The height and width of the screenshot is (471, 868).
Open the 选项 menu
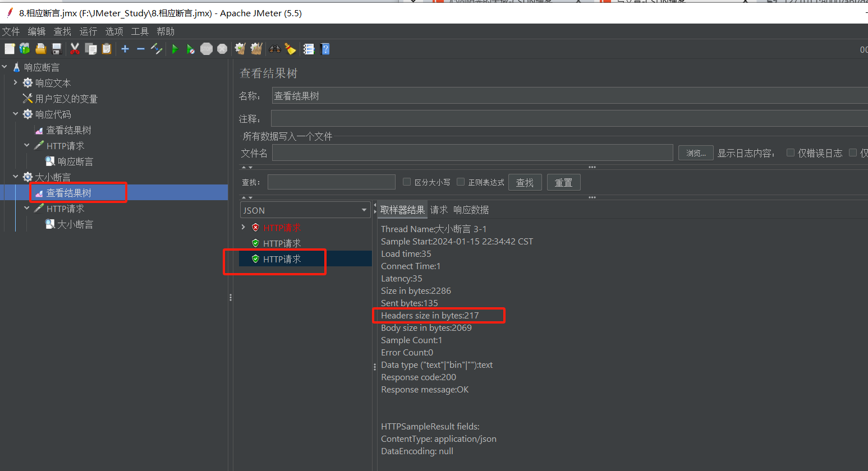click(114, 31)
